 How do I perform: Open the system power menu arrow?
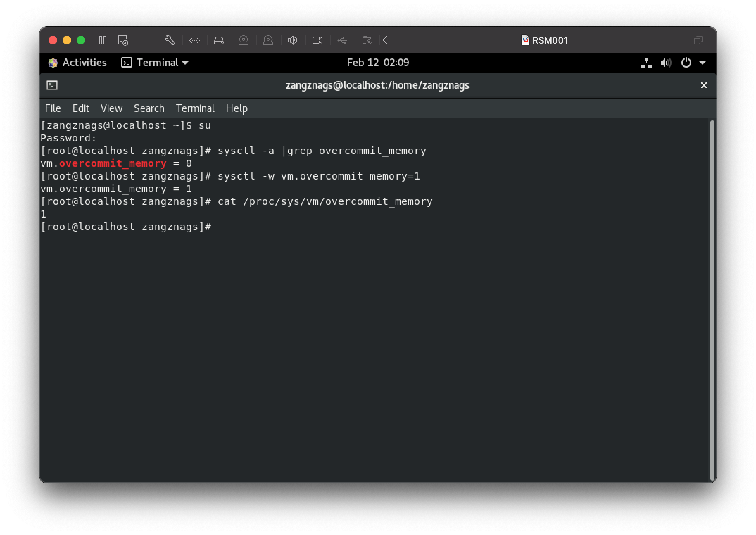click(703, 63)
